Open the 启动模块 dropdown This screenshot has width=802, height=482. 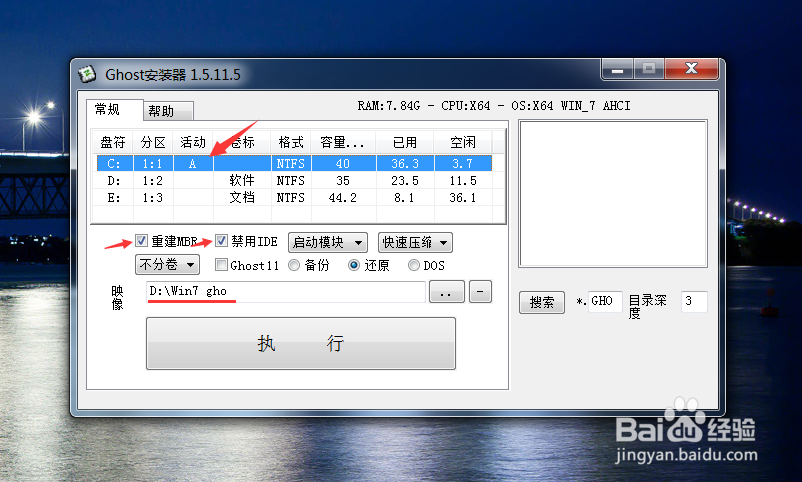pos(327,243)
